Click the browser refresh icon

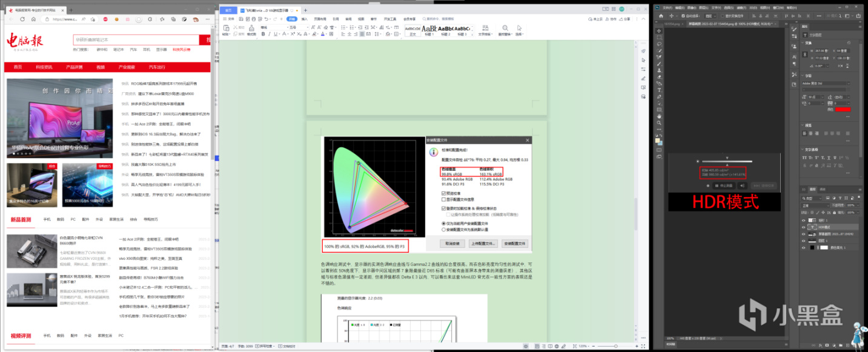22,19
